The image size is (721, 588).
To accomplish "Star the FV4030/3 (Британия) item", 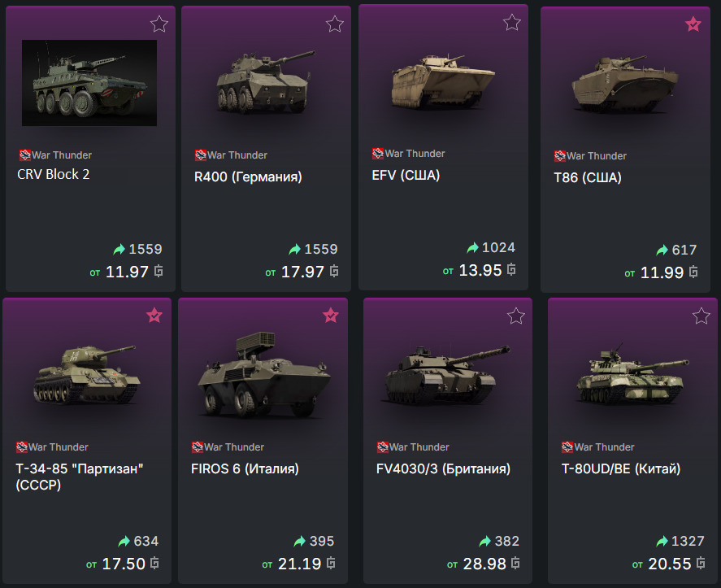I will [x=516, y=316].
